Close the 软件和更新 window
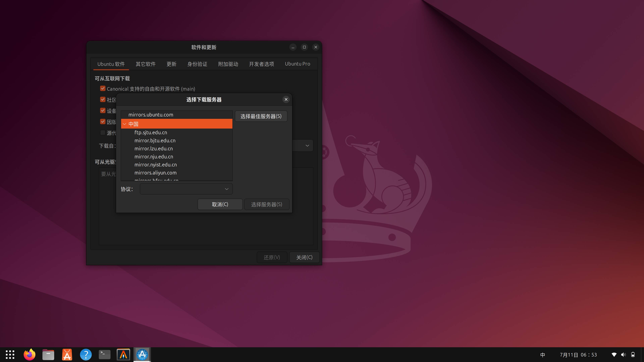The image size is (644, 362). (316, 47)
